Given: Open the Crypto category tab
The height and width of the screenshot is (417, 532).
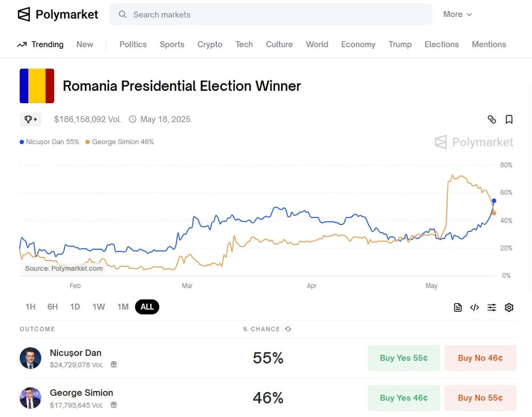Looking at the screenshot, I should 210,45.
